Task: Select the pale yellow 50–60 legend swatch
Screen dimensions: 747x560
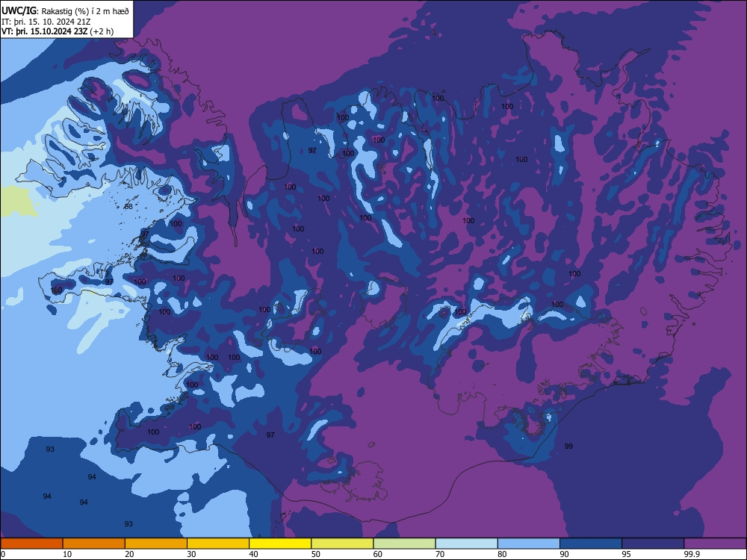Action: coord(342,544)
